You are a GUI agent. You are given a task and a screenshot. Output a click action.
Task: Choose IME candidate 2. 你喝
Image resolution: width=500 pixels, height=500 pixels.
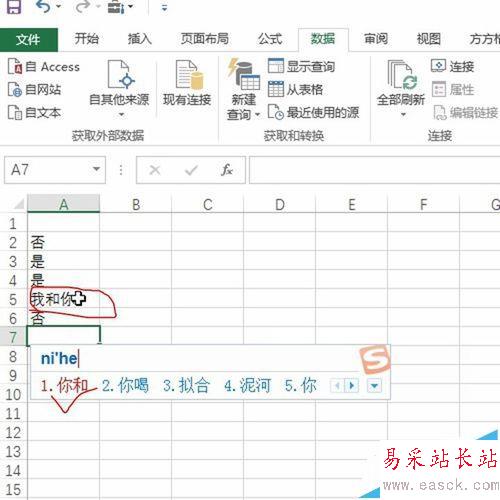125,386
